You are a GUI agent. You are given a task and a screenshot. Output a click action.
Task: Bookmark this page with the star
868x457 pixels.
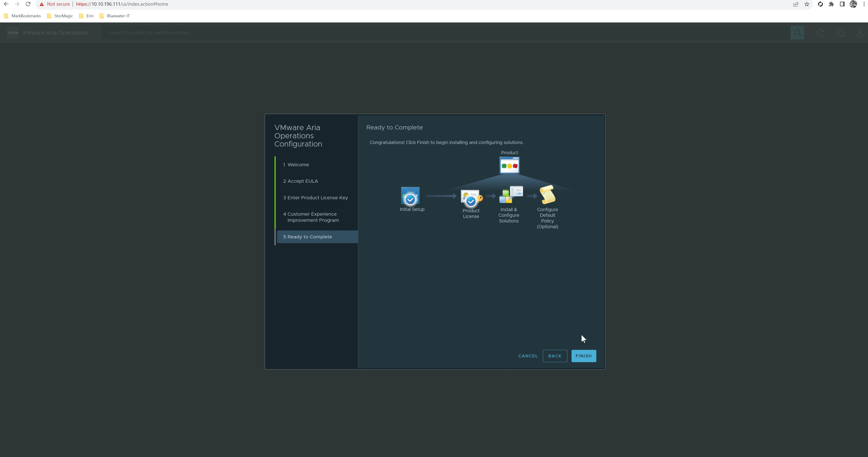coord(807,4)
